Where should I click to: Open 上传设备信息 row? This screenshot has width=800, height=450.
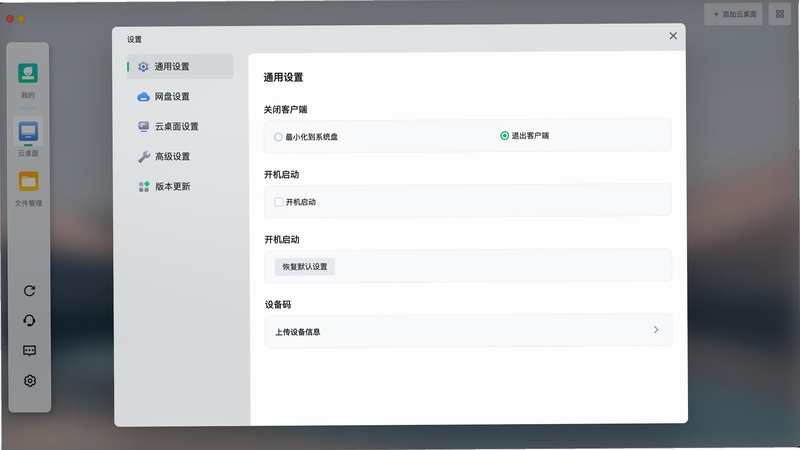[x=468, y=331]
